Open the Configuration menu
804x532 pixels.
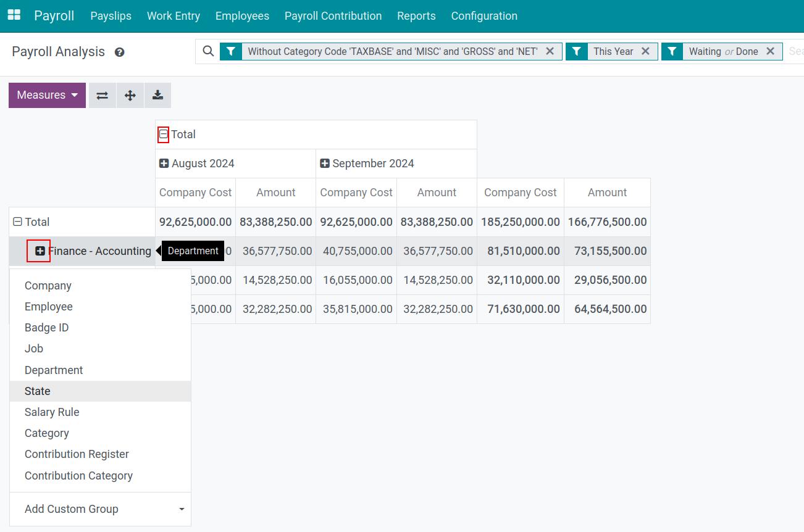coord(484,15)
